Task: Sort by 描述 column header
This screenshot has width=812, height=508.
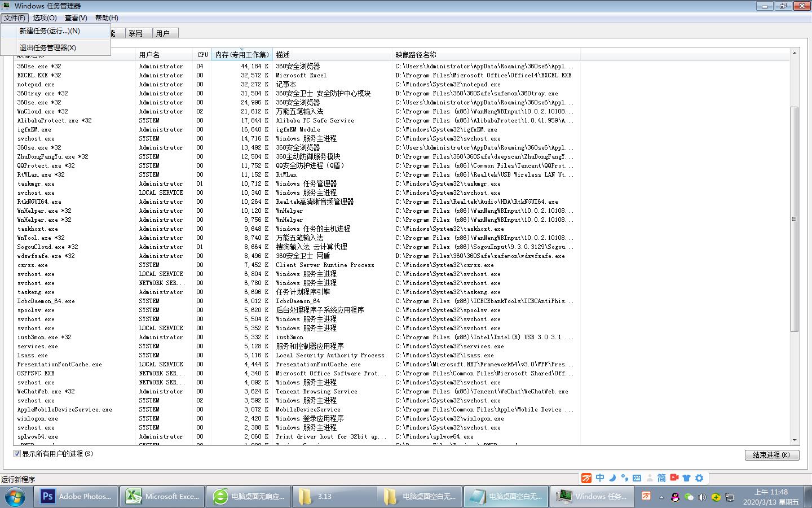Action: [x=332, y=55]
